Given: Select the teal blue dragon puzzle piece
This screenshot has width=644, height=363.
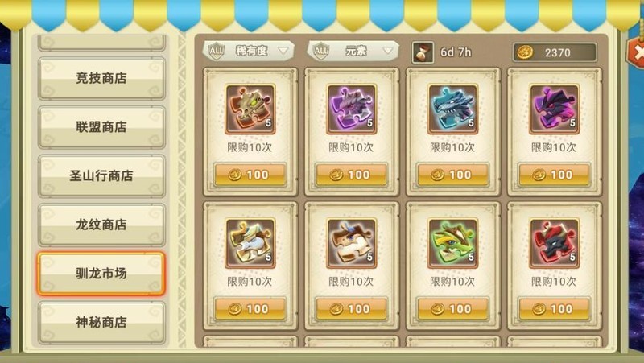Looking at the screenshot, I should (x=453, y=109).
